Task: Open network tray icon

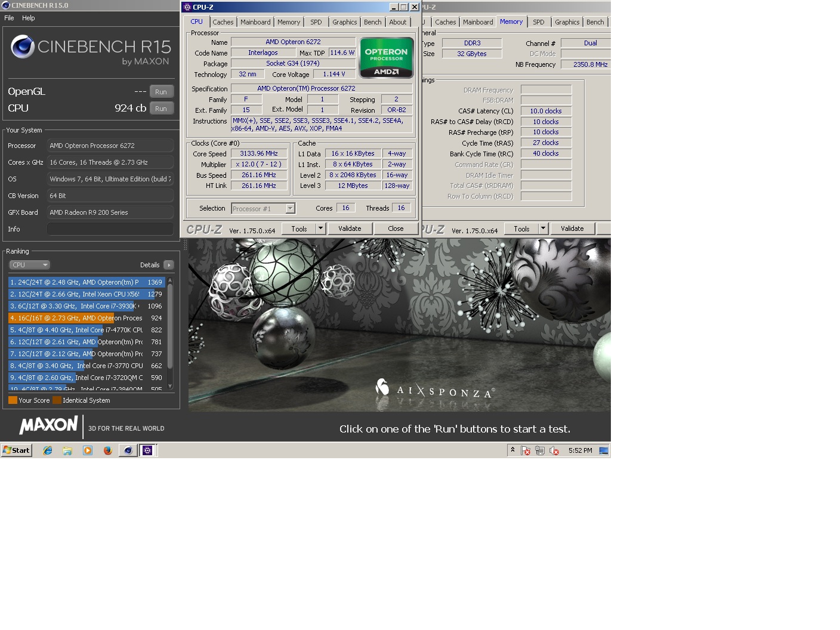Action: [x=540, y=450]
